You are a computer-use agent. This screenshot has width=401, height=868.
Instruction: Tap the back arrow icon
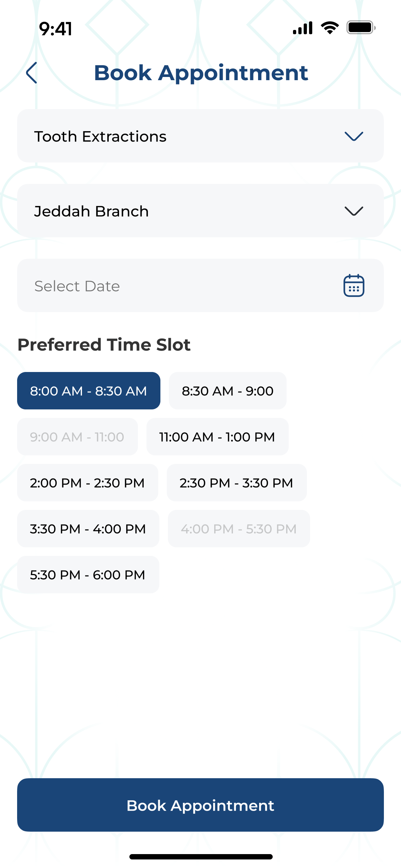[x=32, y=73]
